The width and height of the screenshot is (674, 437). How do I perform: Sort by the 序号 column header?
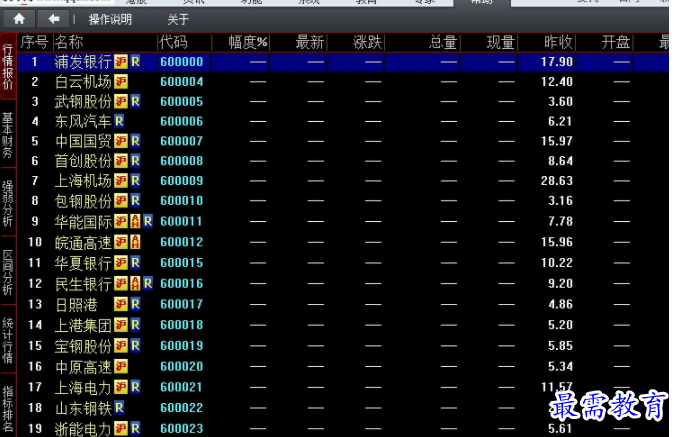[34, 43]
